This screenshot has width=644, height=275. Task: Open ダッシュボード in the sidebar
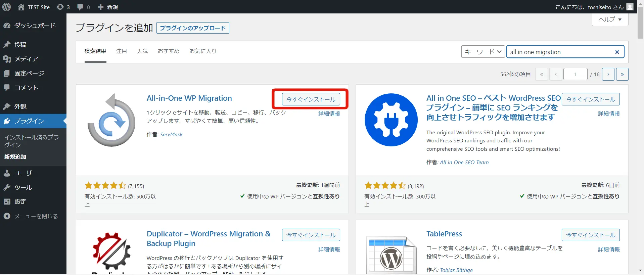pyautogui.click(x=33, y=26)
